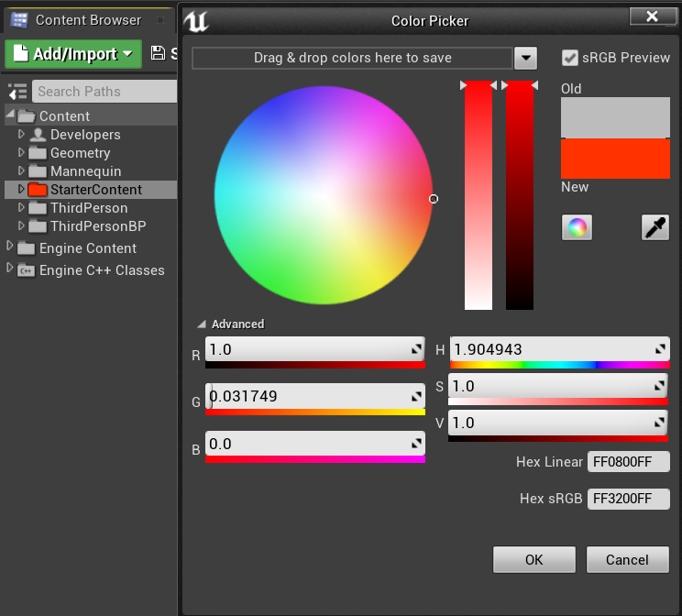Click the Developers user folder icon
This screenshot has width=682, height=616.
pos(38,135)
